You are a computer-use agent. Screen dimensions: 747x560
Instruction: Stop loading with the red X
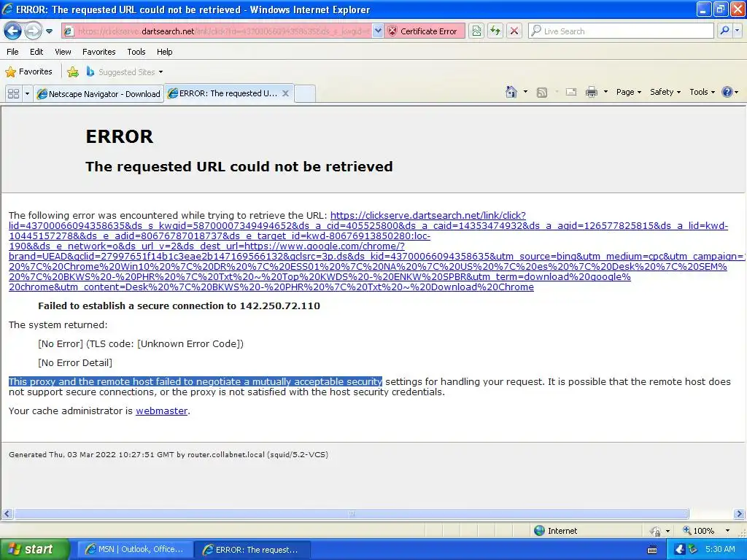pos(514,31)
